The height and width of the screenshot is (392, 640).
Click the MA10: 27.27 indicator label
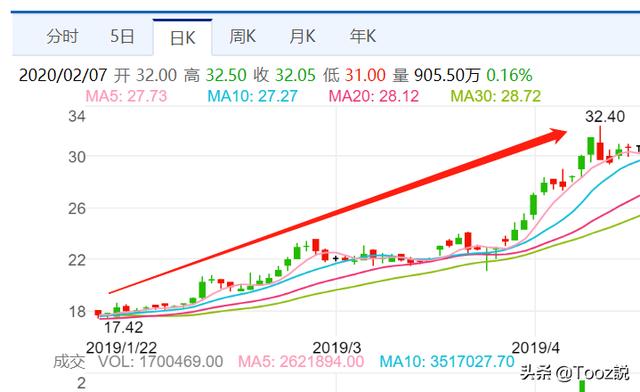[252, 96]
